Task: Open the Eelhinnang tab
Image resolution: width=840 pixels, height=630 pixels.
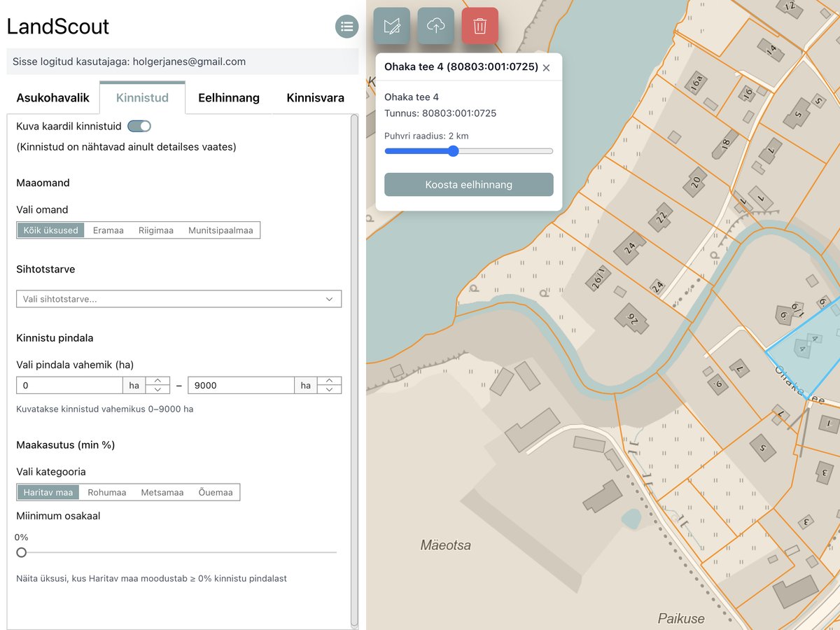Action: [229, 98]
